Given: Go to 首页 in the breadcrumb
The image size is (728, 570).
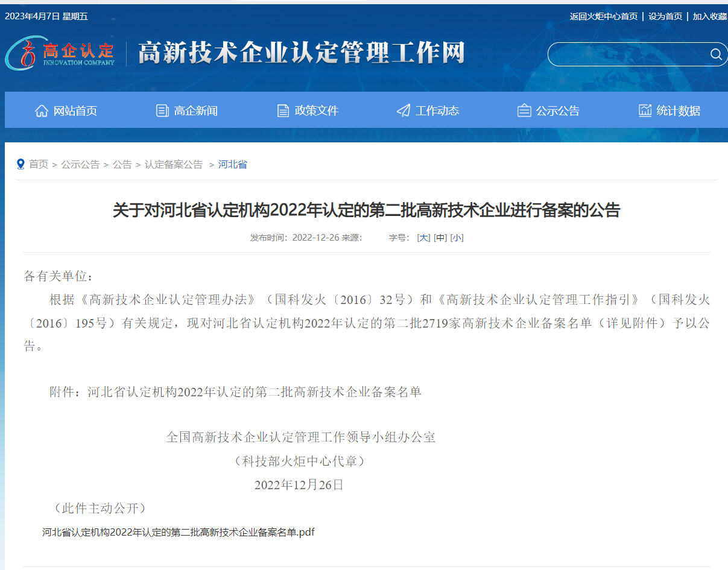Looking at the screenshot, I should [39, 164].
